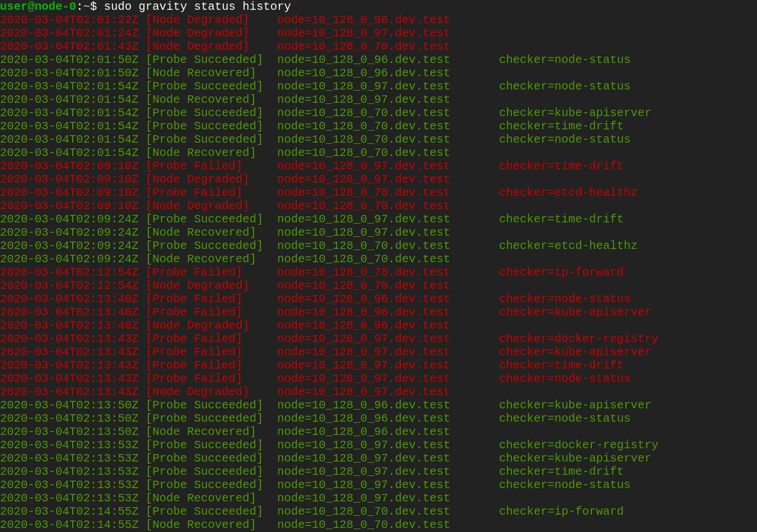The width and height of the screenshot is (757, 532).
Task: Click 'checker=time-drift' in the 02:09:24Z row
Action: 561,219
